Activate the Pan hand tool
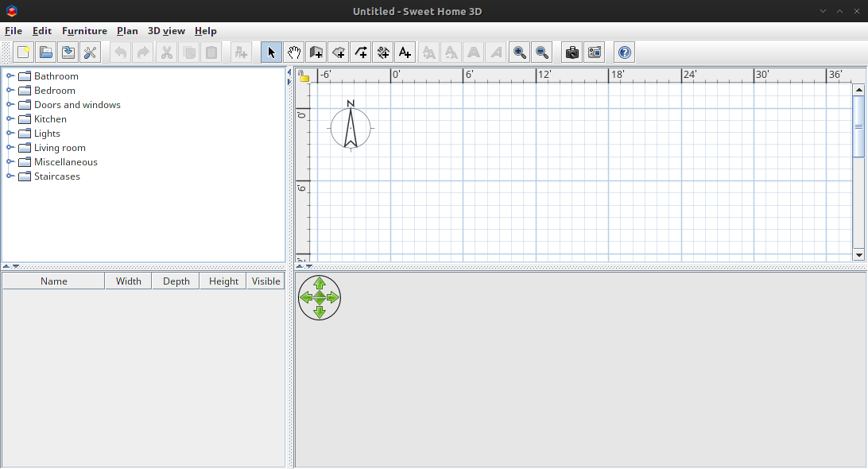The height and width of the screenshot is (469, 868). click(294, 52)
